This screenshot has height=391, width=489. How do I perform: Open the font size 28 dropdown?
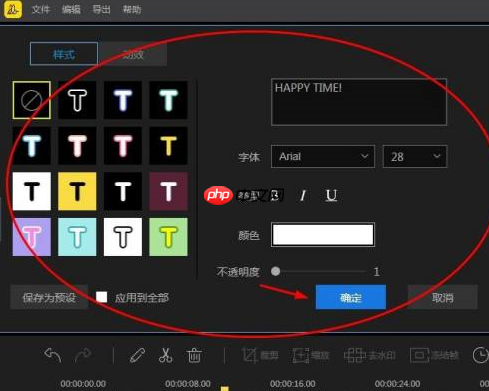pyautogui.click(x=415, y=156)
